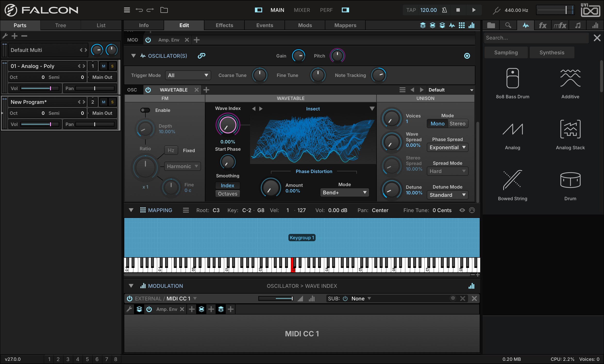The image size is (604, 364).
Task: Open mapping hamburger menu
Action: [186, 210]
